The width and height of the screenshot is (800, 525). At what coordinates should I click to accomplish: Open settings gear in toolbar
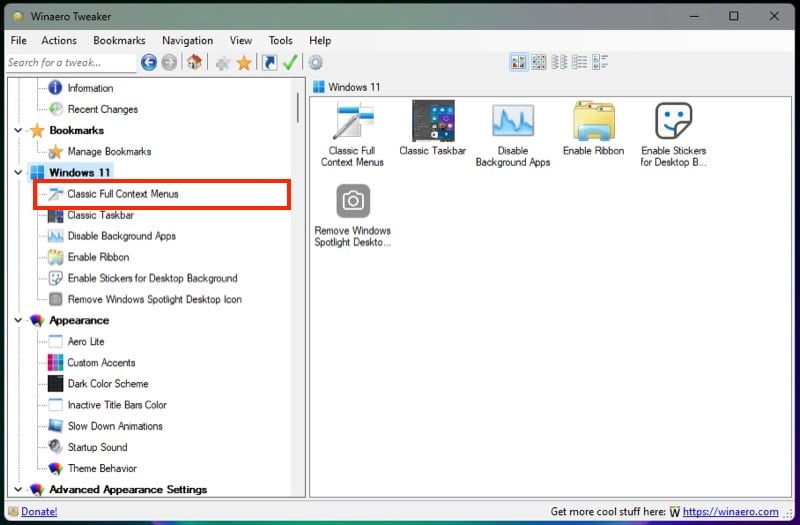coord(315,62)
